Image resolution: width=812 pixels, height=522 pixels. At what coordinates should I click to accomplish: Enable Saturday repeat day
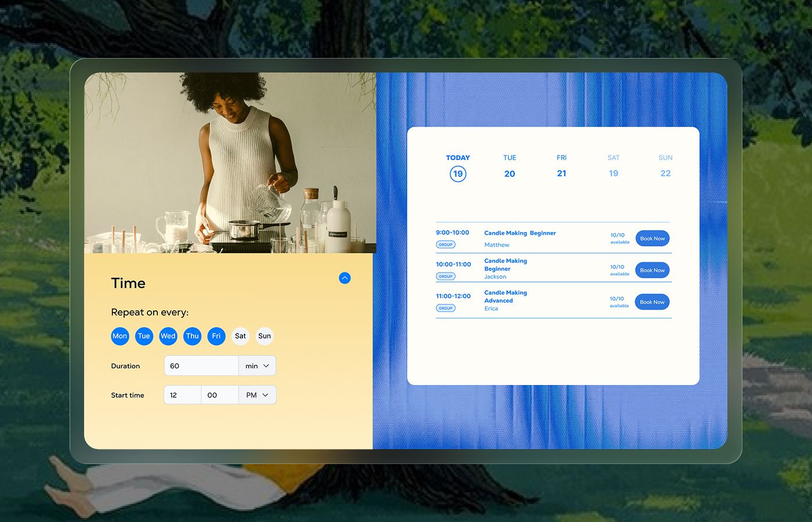point(240,336)
